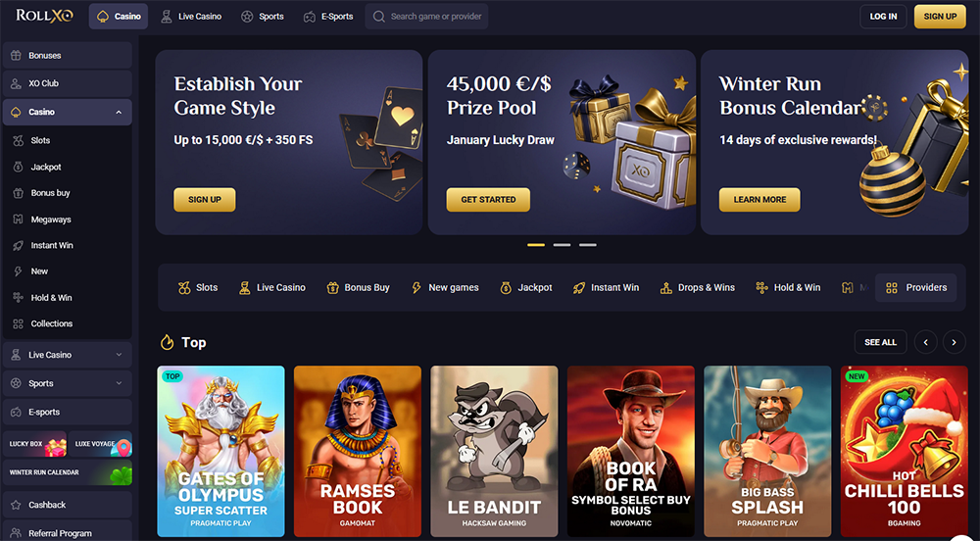Show next Top games with right arrow

pos(954,342)
